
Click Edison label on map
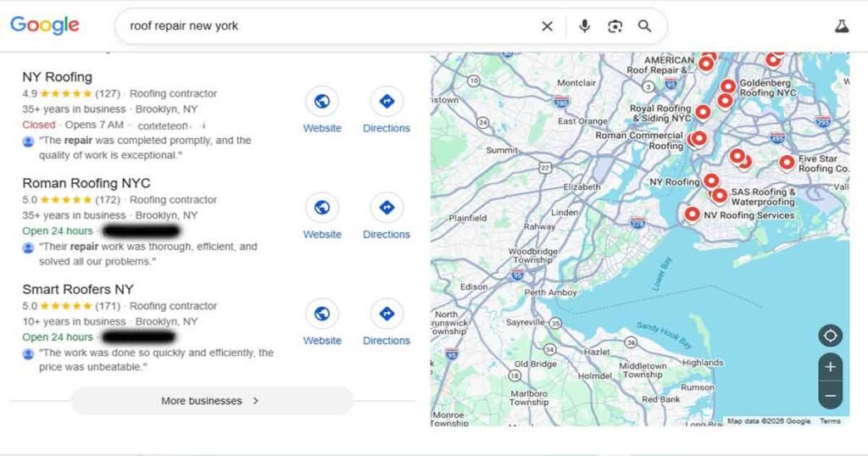point(474,286)
